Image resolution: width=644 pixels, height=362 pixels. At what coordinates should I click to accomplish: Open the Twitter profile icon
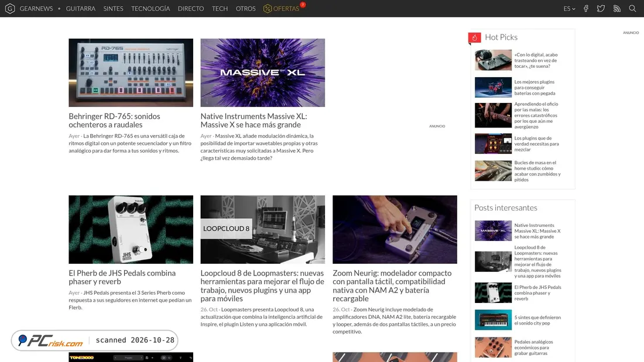click(x=601, y=9)
